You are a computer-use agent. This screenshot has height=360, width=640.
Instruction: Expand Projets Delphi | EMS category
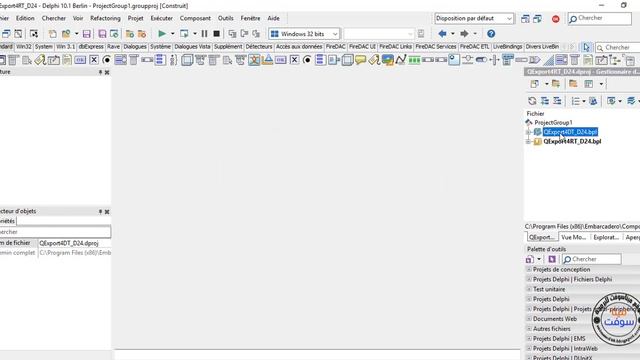pos(529,338)
